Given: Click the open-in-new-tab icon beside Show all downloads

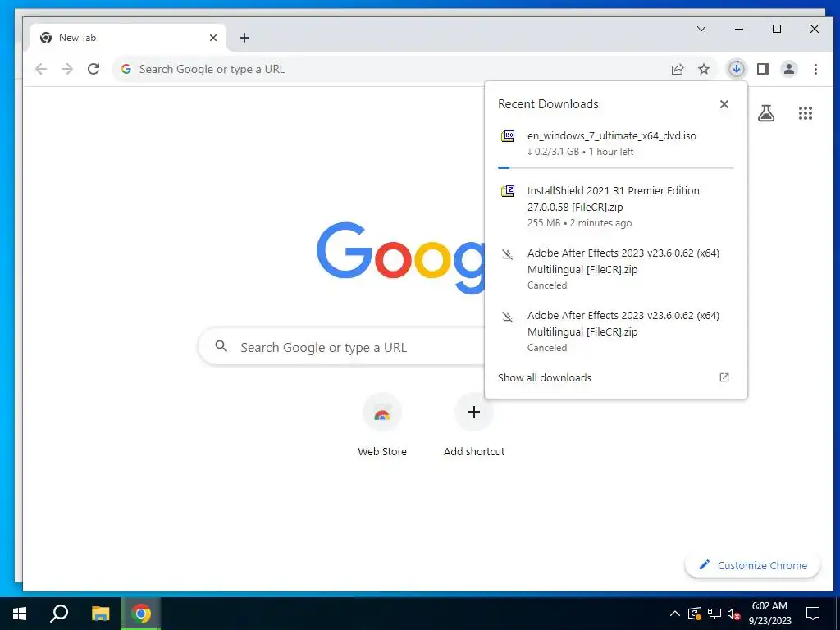Looking at the screenshot, I should (724, 377).
